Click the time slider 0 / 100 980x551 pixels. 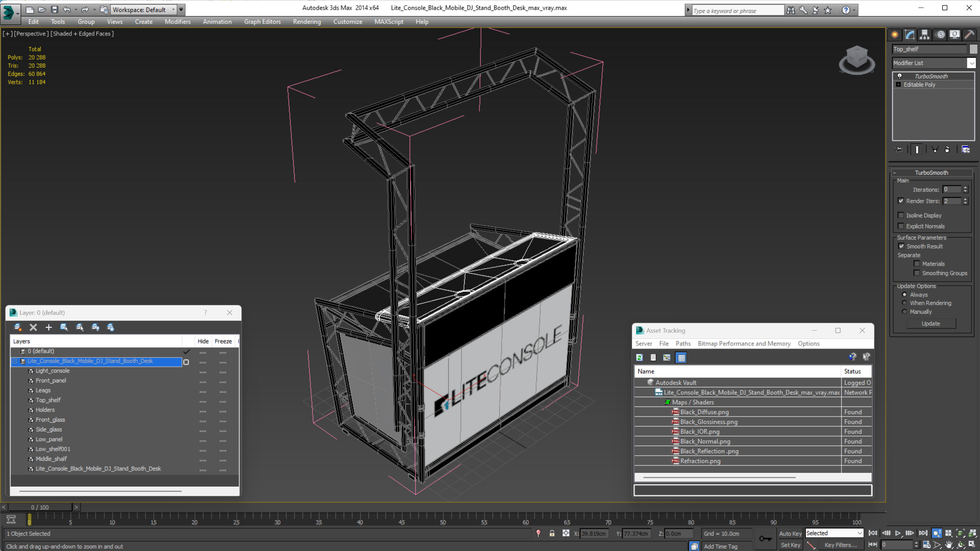pos(40,507)
